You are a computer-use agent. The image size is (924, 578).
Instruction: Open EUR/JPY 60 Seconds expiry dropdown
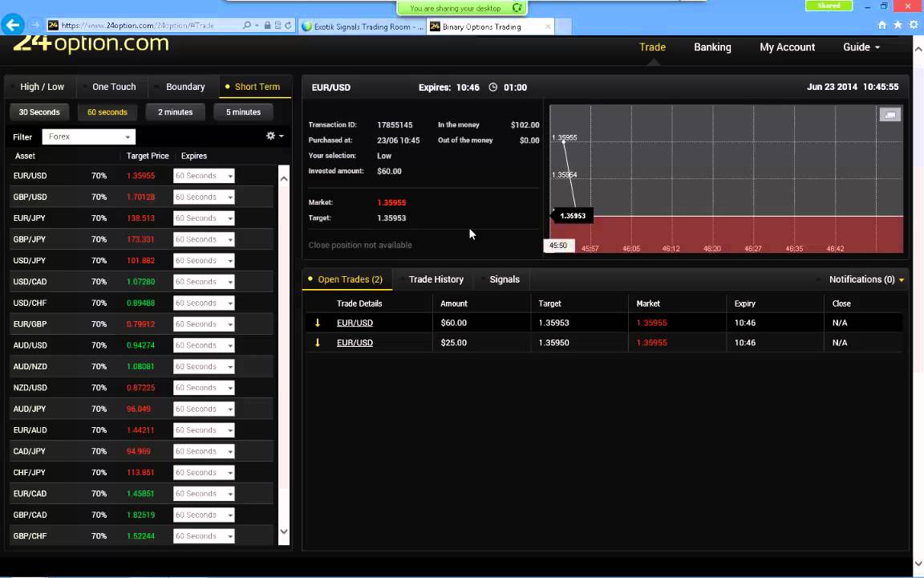203,218
